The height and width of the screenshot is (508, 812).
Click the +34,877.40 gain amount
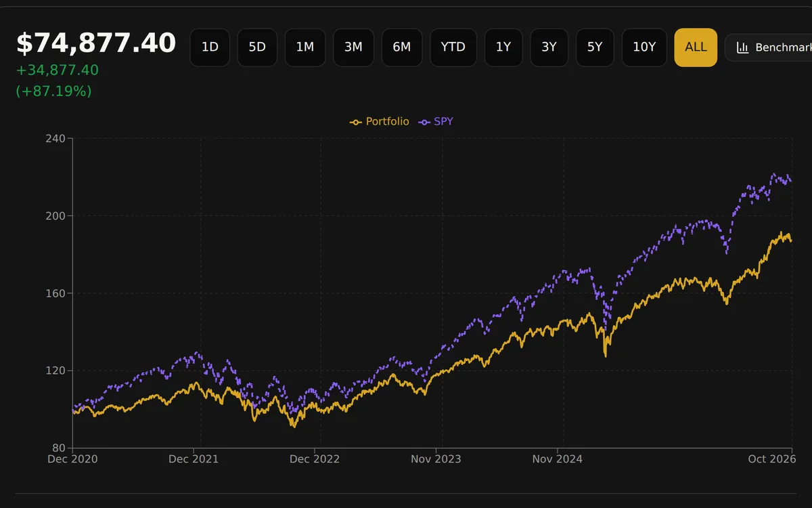[x=58, y=70]
